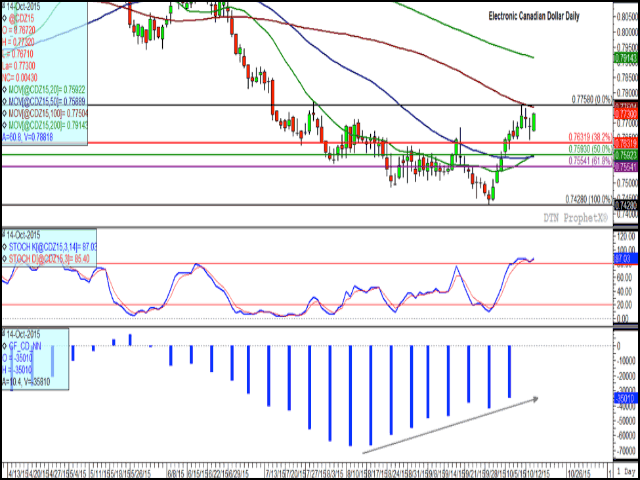Click the -50000 axis label
This screenshot has height=480, width=640.
tap(628, 419)
